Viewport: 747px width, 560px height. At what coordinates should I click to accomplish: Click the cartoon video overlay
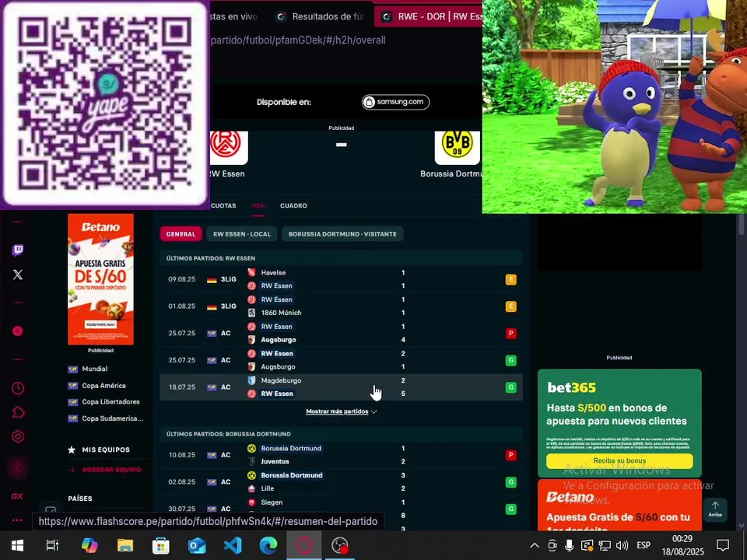pyautogui.click(x=615, y=107)
